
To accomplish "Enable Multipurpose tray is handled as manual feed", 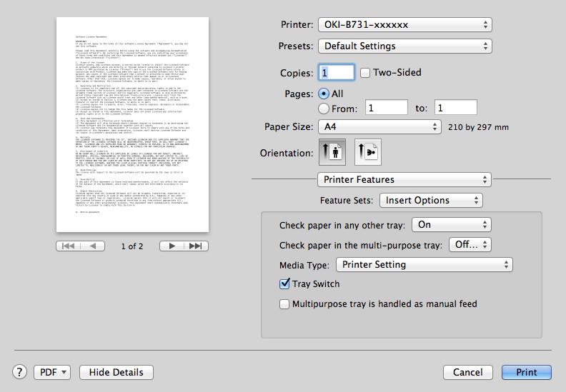I will tap(284, 304).
